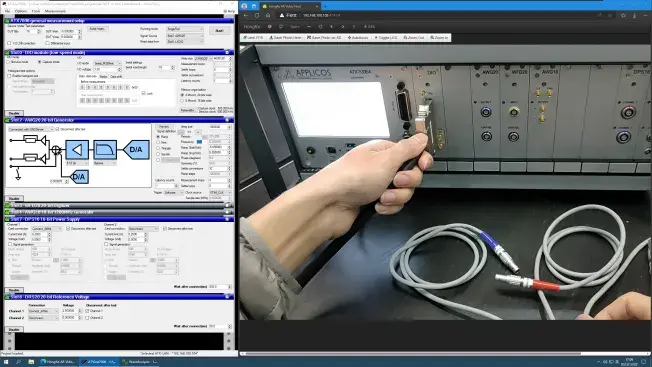Viewport: 652px width, 367px height.
Task: Open DRS20 Channel 1 connection dropdown
Action: coord(43,311)
